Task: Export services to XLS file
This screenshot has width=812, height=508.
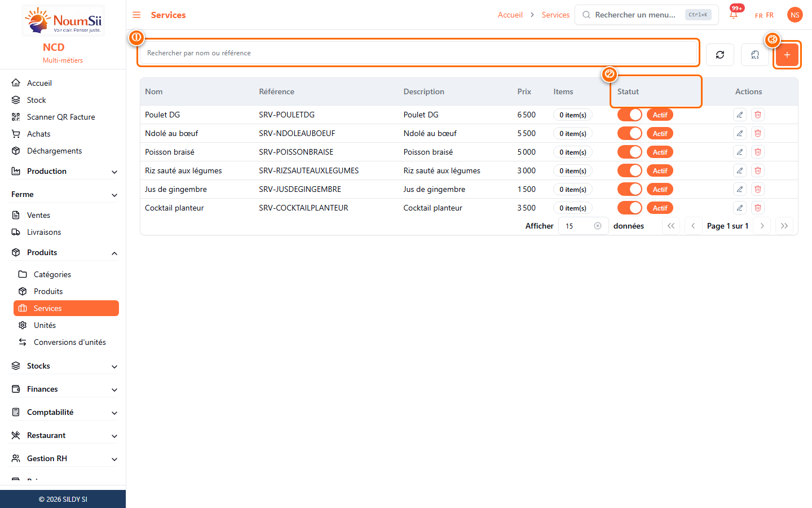Action: pyautogui.click(x=755, y=55)
